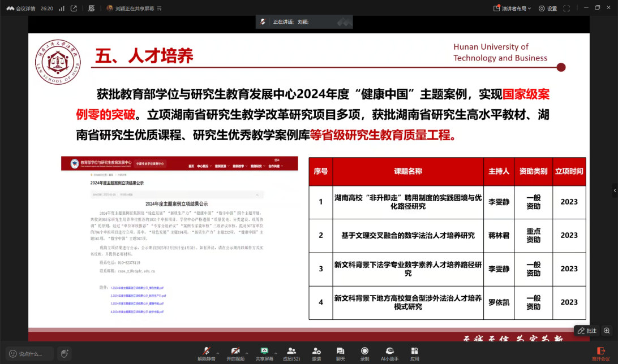Expand audio options arrow beside 解除静音
This screenshot has width=618, height=364.
[218, 350]
